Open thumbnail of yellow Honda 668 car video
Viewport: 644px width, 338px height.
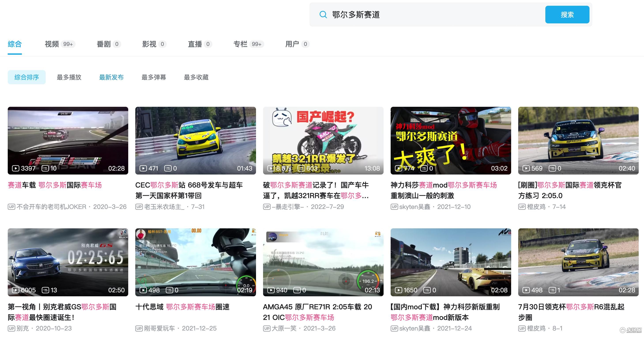tap(196, 141)
